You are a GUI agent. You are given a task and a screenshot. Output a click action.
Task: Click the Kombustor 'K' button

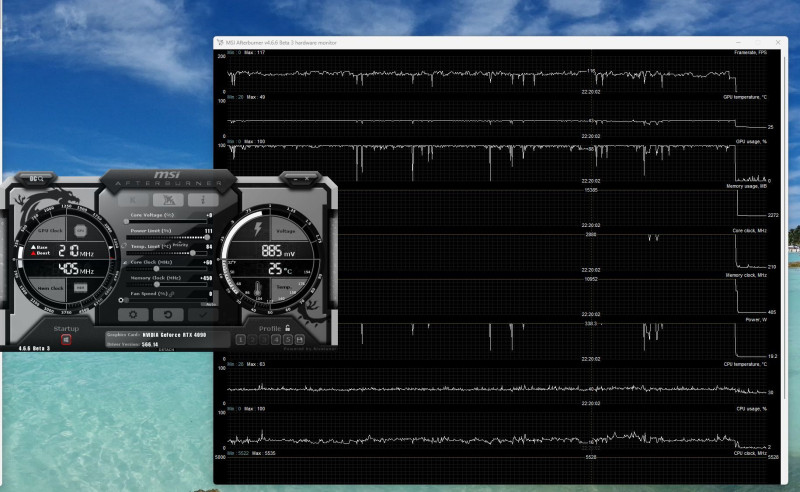tap(133, 200)
